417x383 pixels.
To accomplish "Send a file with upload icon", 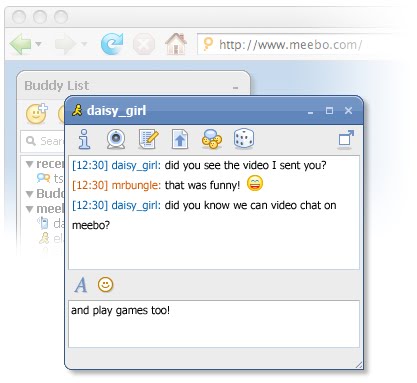I will 180,139.
